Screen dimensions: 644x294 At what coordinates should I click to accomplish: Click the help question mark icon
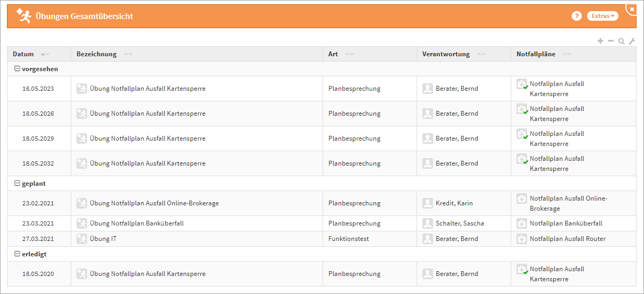click(x=577, y=16)
